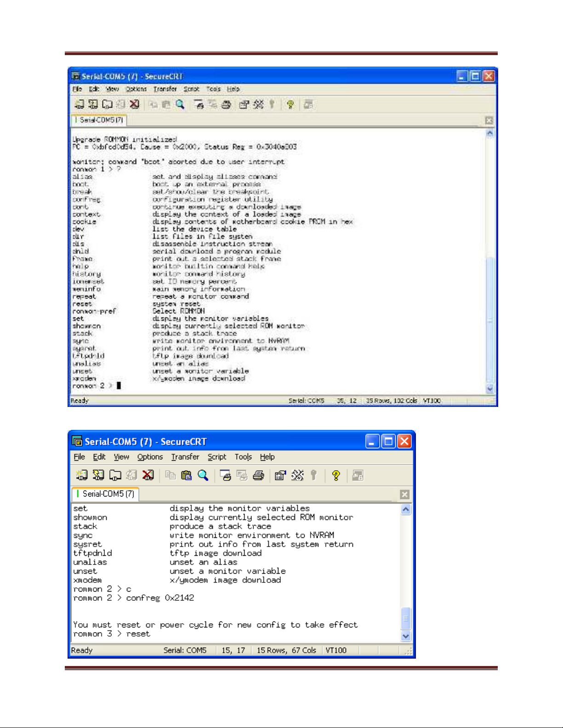The width and height of the screenshot is (563, 728).
Task: Click yellow Help icon in the 35-row SecureCRT window
Action: 290,105
